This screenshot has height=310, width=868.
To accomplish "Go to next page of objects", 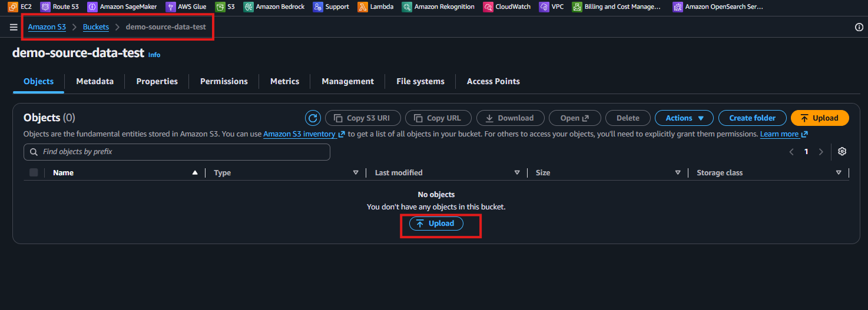I will pos(821,152).
